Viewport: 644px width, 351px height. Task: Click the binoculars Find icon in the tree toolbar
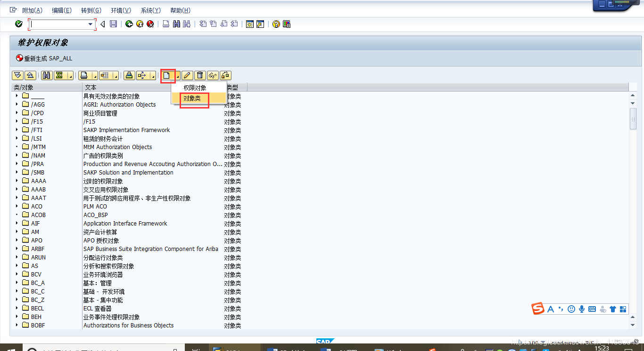[47, 75]
